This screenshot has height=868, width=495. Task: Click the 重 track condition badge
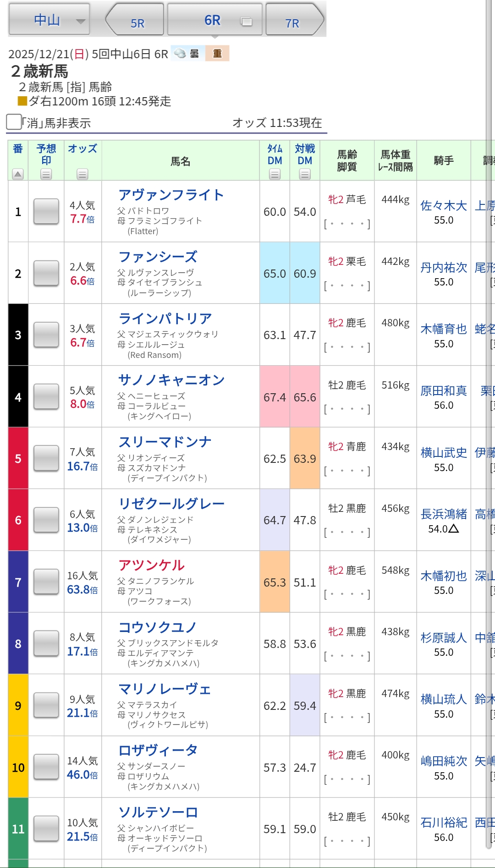(217, 54)
